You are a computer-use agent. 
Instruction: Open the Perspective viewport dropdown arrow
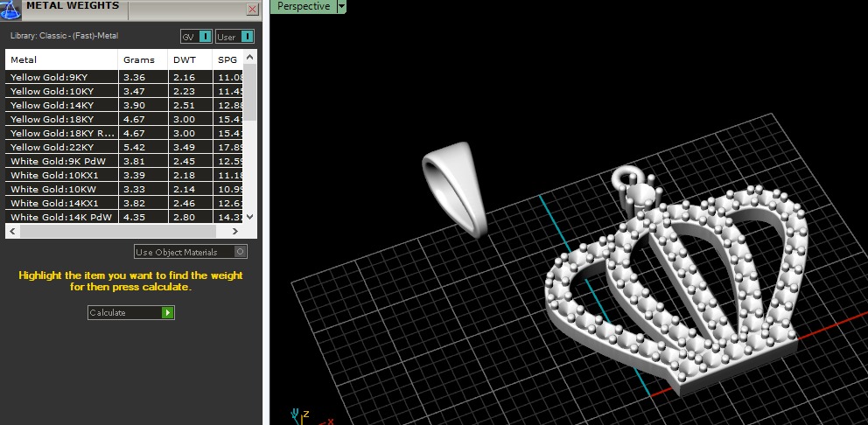coord(341,7)
